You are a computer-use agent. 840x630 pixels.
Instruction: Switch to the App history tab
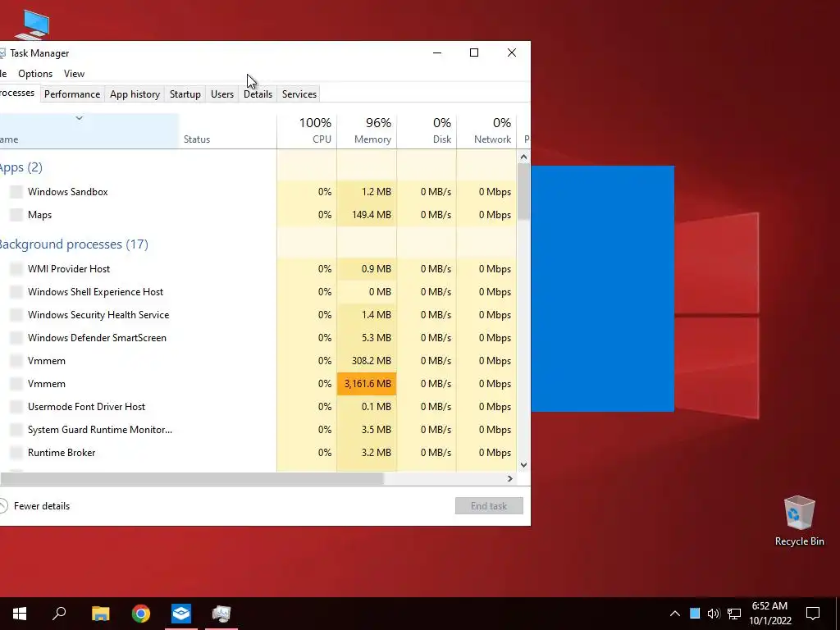135,94
